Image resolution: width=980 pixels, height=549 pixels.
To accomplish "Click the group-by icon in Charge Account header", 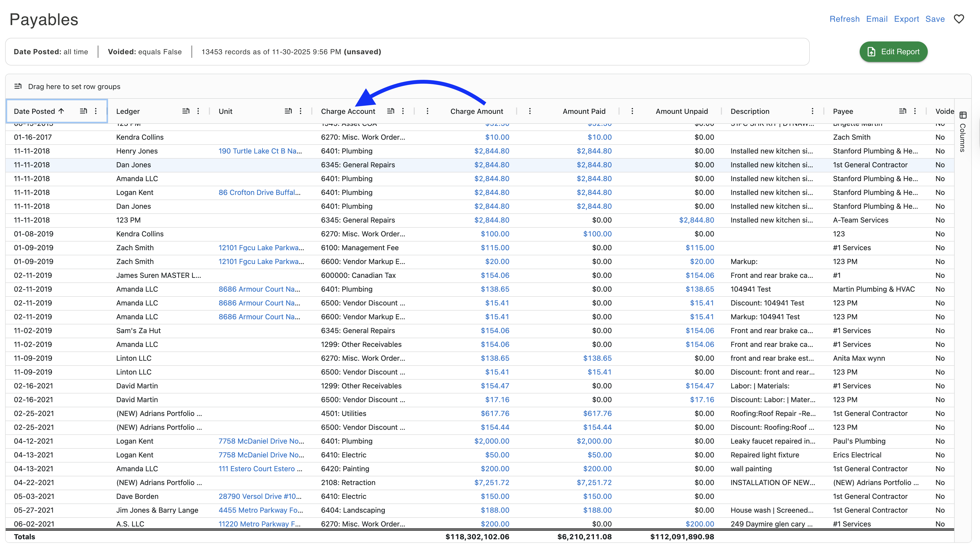I will click(390, 111).
